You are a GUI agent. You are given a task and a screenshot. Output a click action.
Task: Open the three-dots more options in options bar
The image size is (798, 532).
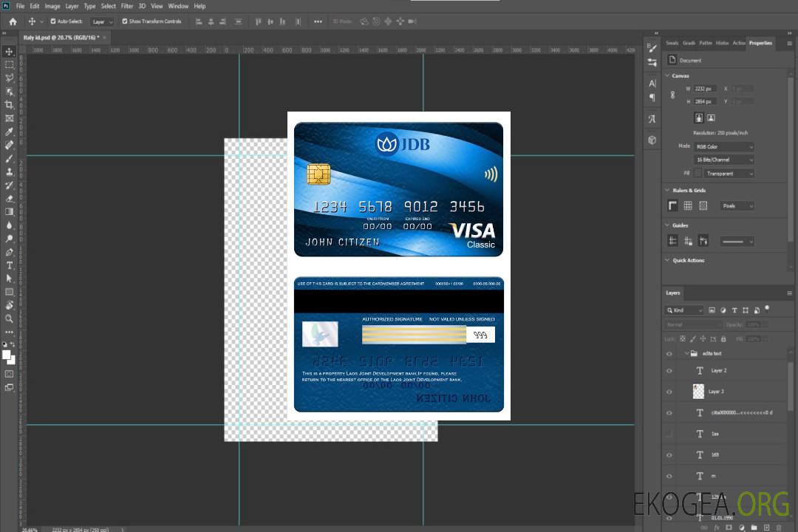318,21
